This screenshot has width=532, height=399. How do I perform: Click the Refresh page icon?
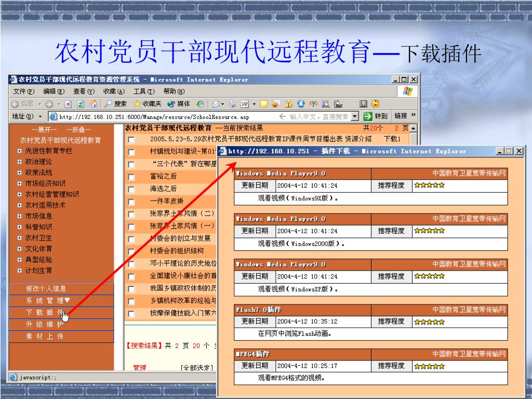click(x=81, y=104)
